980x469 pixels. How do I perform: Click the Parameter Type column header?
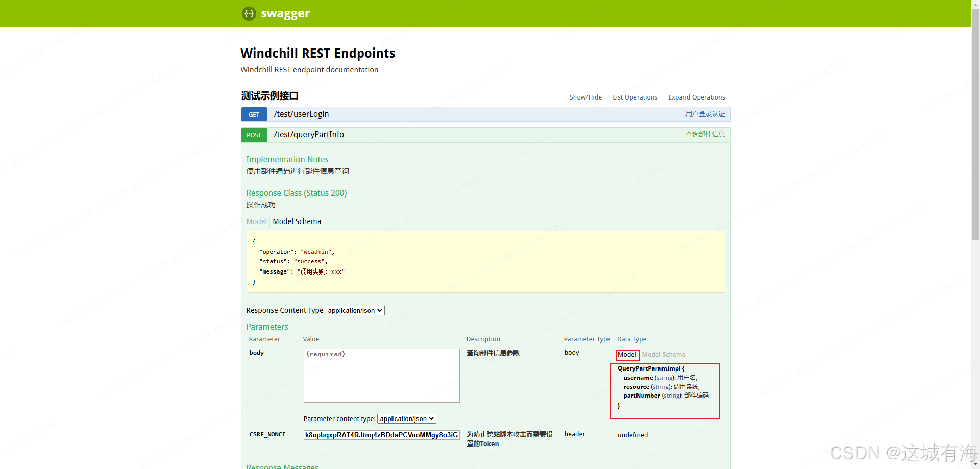(587, 339)
